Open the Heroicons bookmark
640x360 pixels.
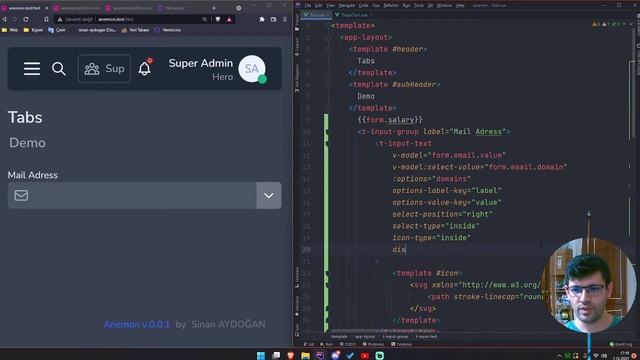168,30
